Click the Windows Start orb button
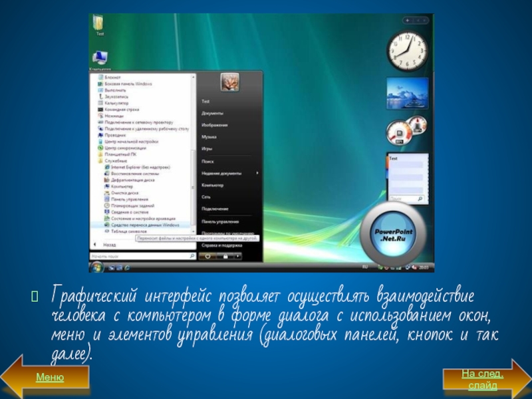Screen dimensions: 532x399 [x=96, y=267]
